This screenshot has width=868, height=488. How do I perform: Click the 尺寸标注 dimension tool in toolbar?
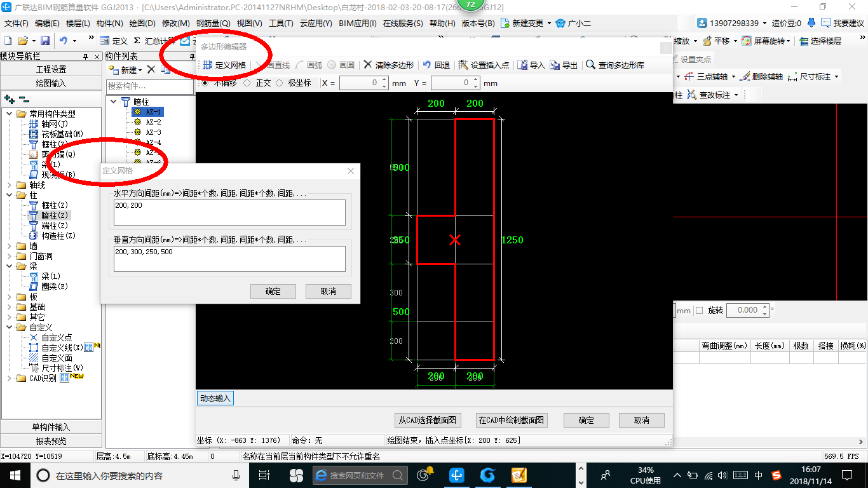809,76
